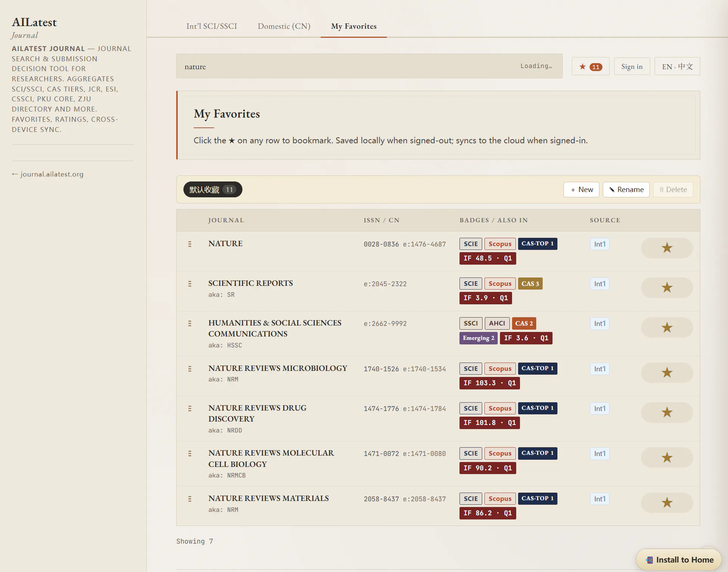Click the AILatest logo title
The width and height of the screenshot is (728, 572).
click(x=34, y=22)
